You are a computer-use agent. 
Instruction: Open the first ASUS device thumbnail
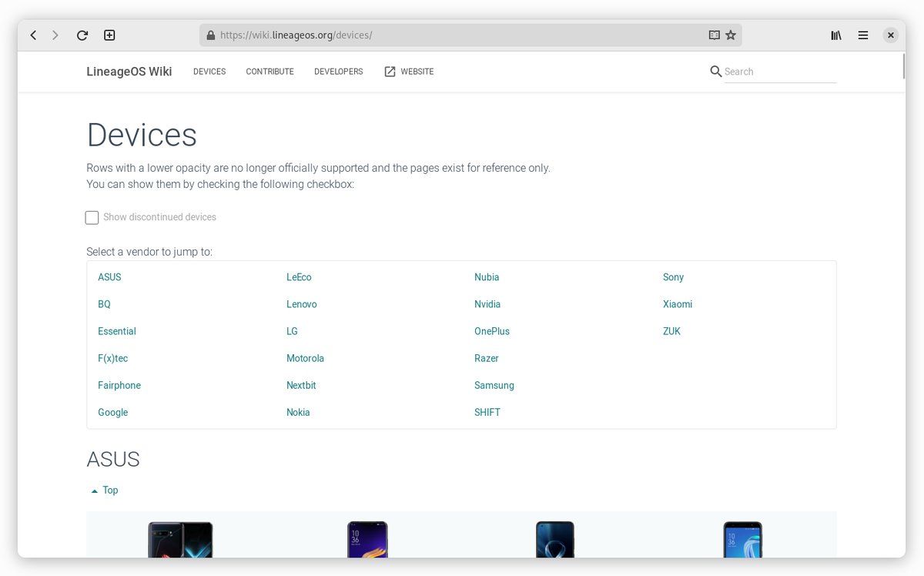click(180, 540)
